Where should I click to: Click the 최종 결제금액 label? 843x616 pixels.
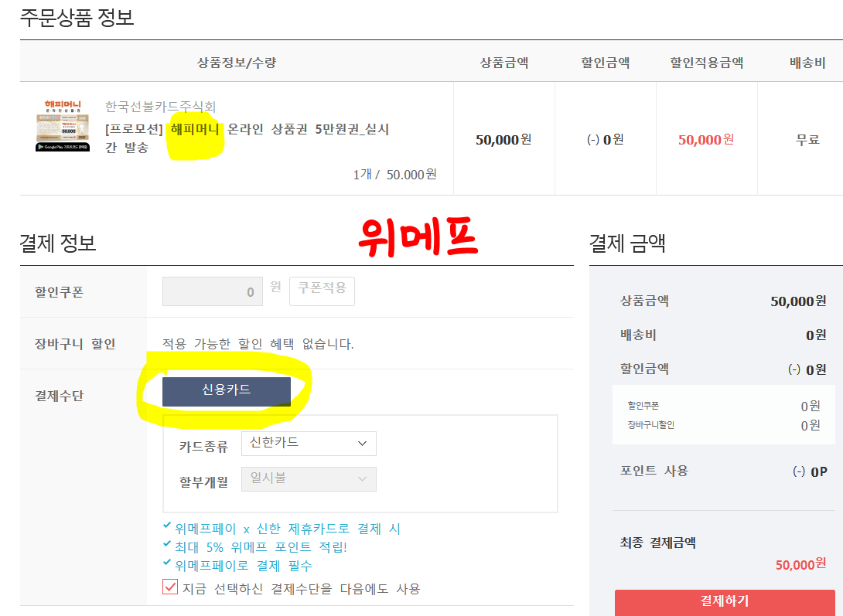click(657, 543)
